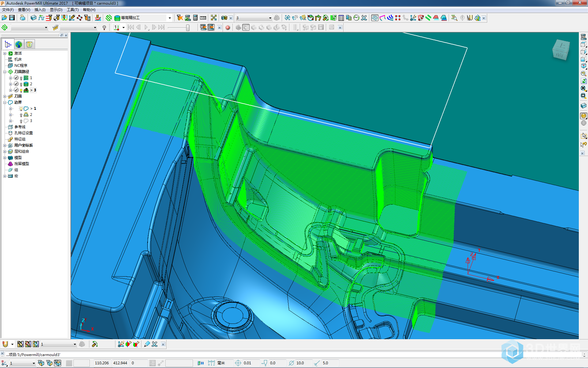Open the empty toolpath simulation dropdown
The width and height of the screenshot is (588, 368).
click(x=46, y=28)
